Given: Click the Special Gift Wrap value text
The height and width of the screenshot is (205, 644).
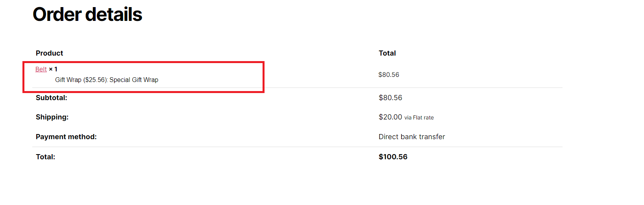Looking at the screenshot, I should 134,80.
